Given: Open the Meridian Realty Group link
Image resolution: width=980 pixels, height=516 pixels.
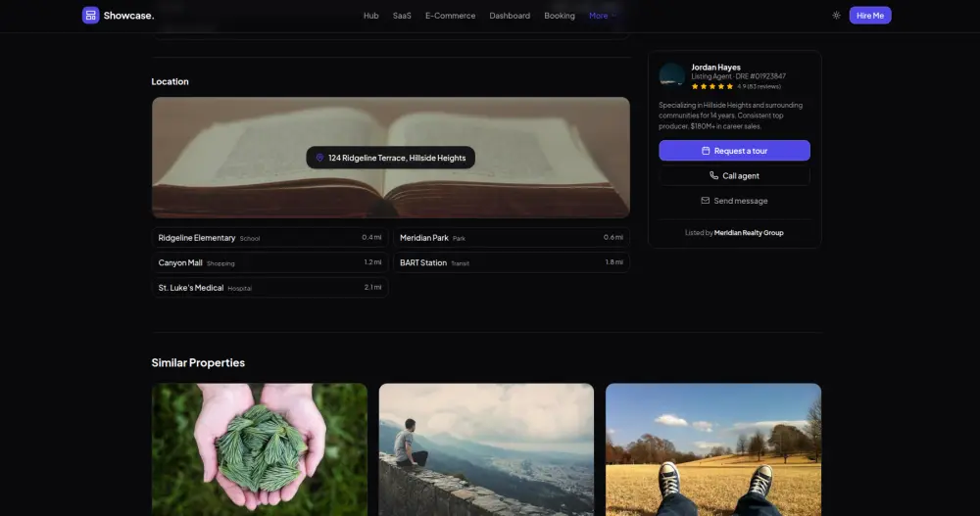Looking at the screenshot, I should (x=748, y=232).
